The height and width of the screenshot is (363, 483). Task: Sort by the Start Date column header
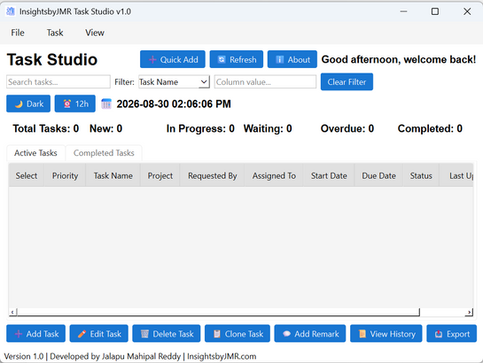329,176
